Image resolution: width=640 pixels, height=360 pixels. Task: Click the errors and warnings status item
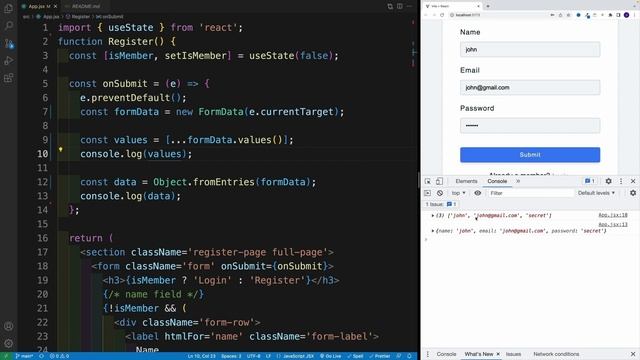click(59, 356)
